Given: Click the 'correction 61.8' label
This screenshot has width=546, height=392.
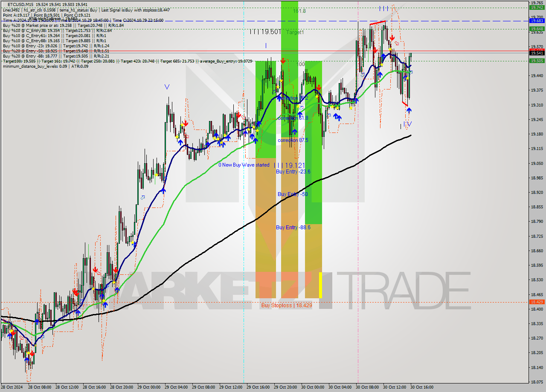Looking at the screenshot, I should 293,118.
